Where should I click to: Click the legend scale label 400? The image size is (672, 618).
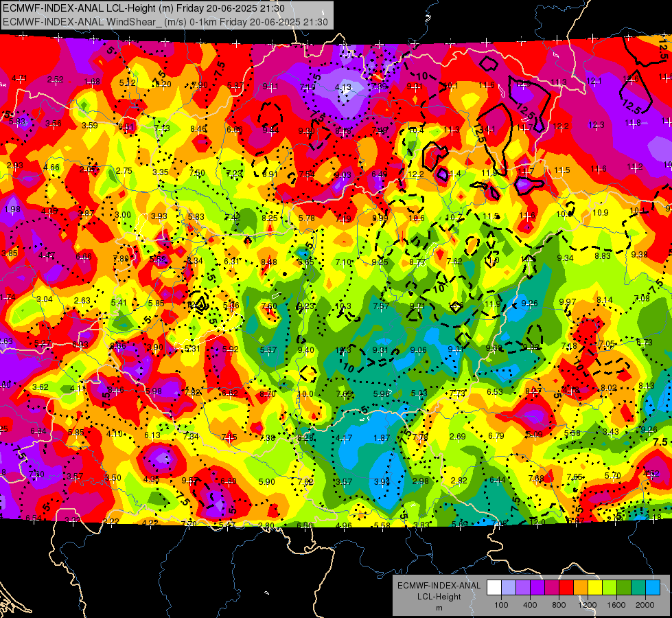coord(530,605)
